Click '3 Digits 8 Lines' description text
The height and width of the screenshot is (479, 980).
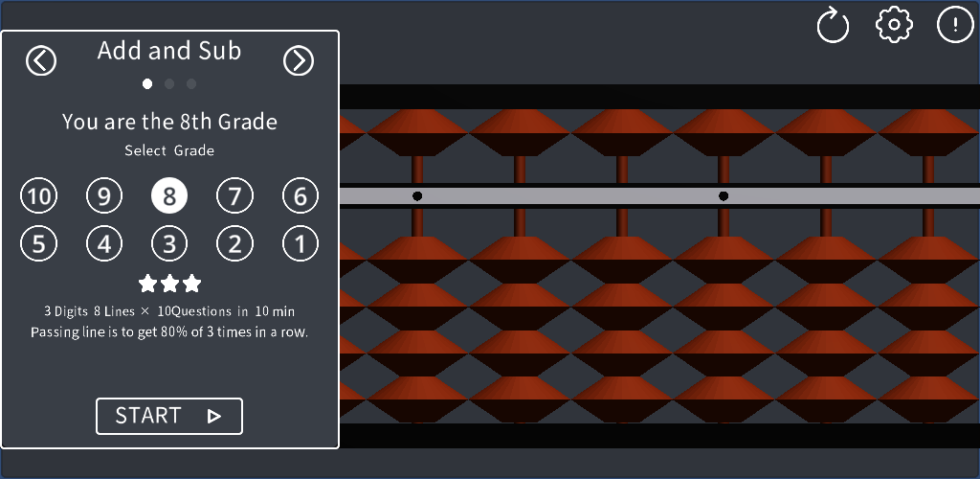pyautogui.click(x=169, y=311)
